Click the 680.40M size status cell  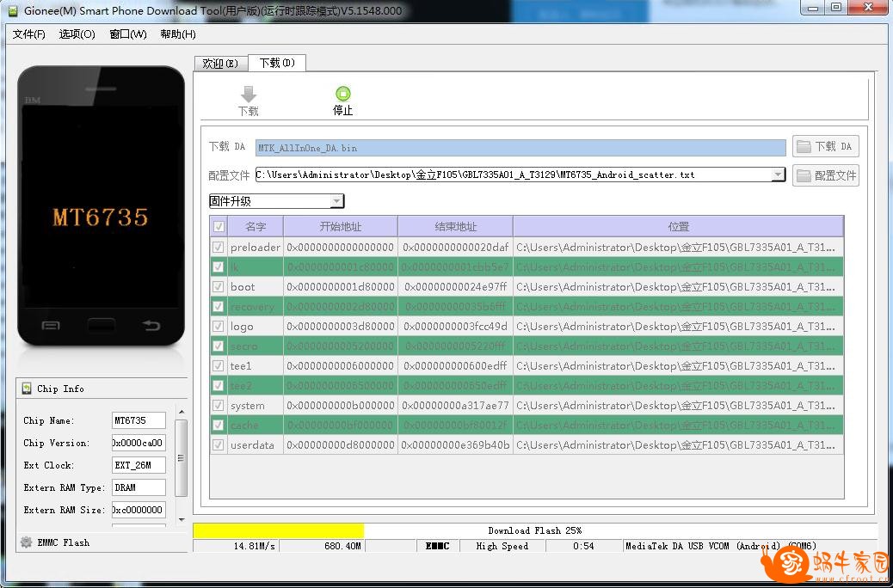323,546
